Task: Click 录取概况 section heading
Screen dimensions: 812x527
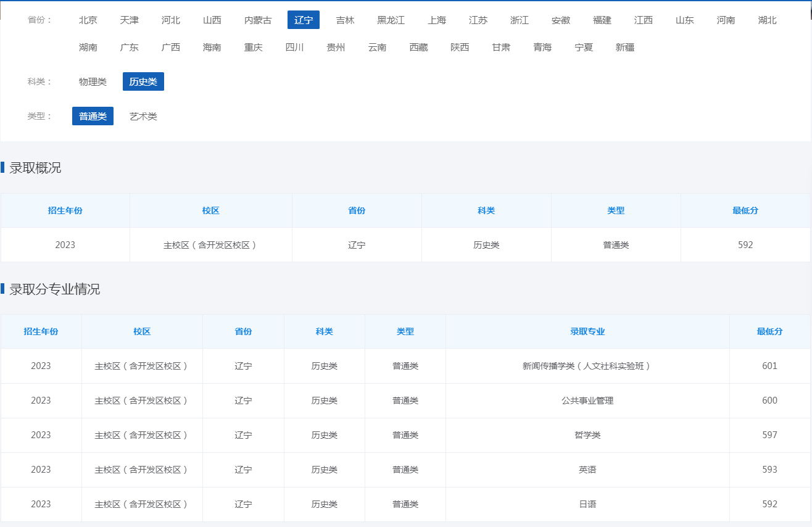Action: pyautogui.click(x=35, y=168)
